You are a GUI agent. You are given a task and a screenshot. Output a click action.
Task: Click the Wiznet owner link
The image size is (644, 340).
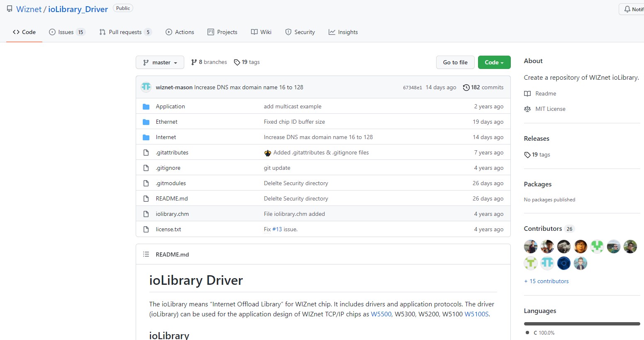coord(29,9)
